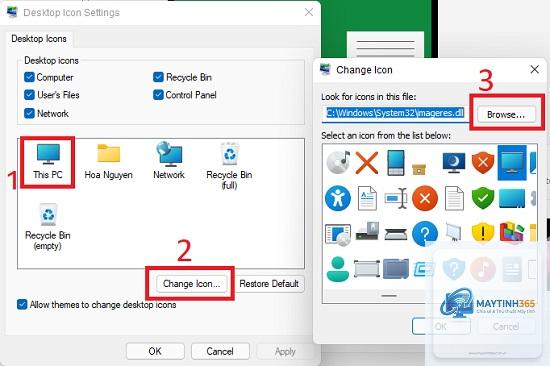
Task: Click the Browse... button
Action: point(506,114)
